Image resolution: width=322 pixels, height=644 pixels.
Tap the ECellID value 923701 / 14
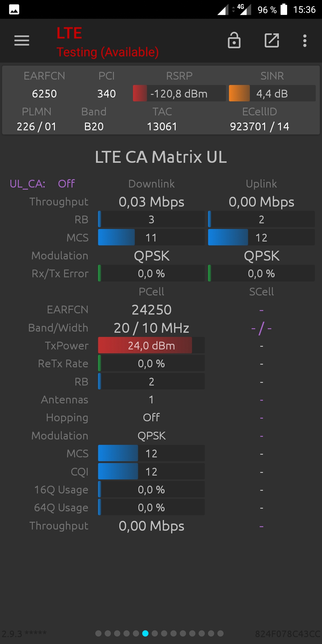click(x=259, y=126)
